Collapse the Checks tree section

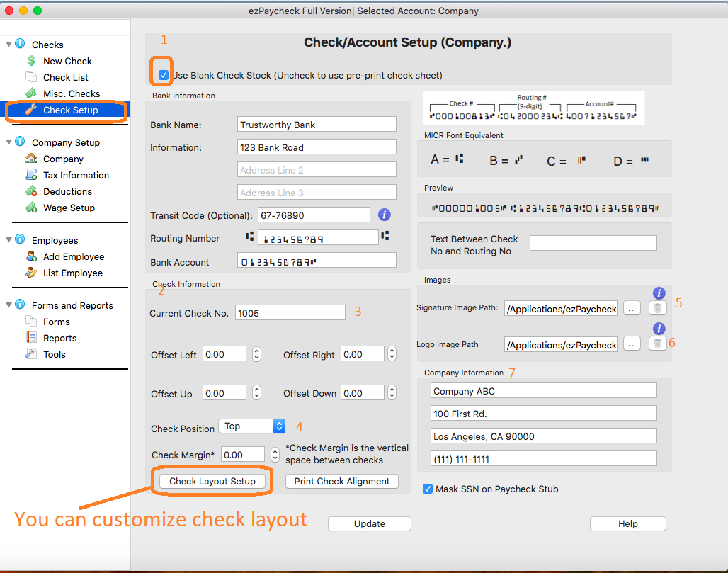(x=8, y=45)
